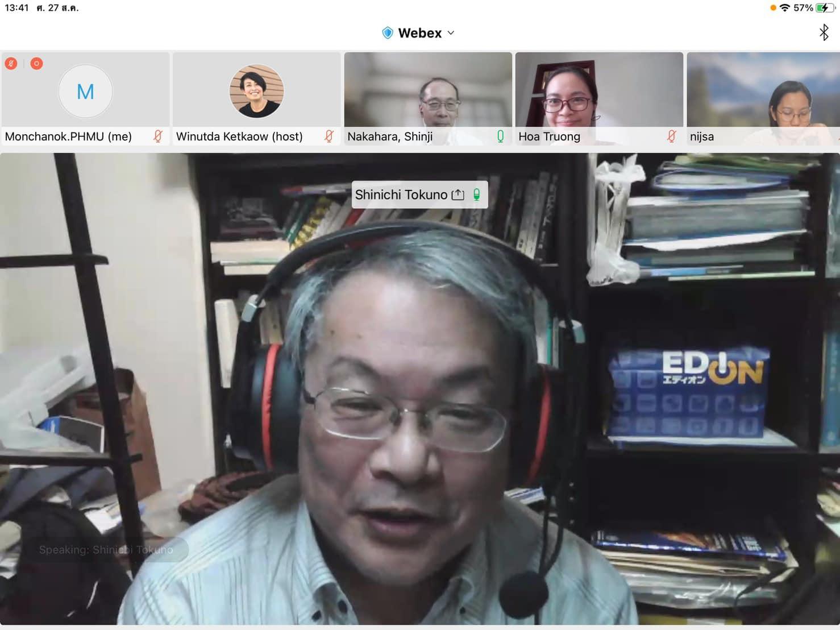Tap Winutda Ketkaow muted microphone icon
Viewport: 840px width, 630px height.
(x=329, y=136)
